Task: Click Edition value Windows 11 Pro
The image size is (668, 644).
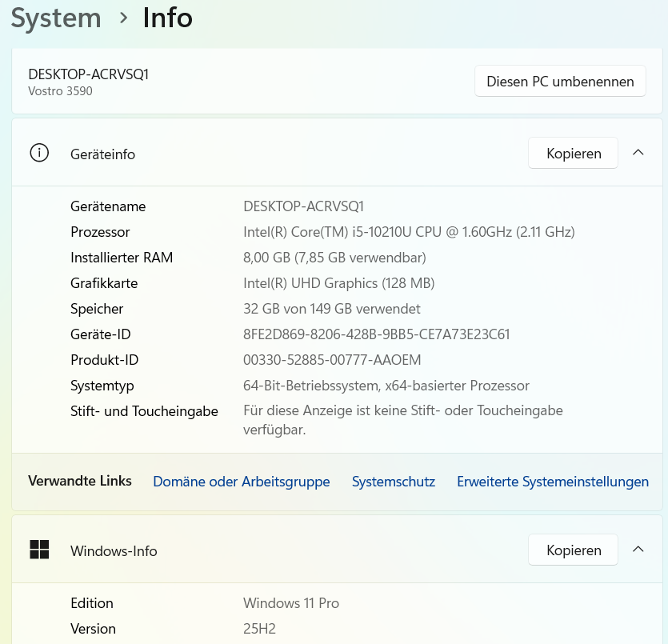Action: click(291, 602)
